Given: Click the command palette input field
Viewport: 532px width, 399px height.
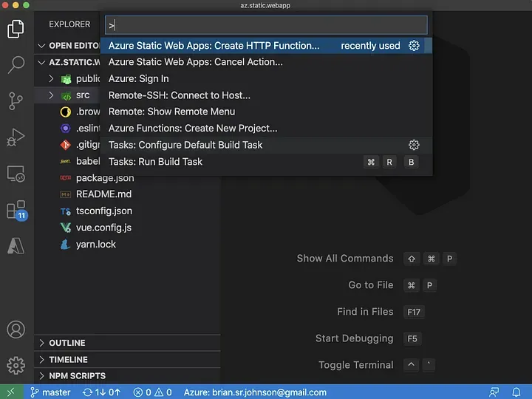Looking at the screenshot, I should pyautogui.click(x=266, y=25).
